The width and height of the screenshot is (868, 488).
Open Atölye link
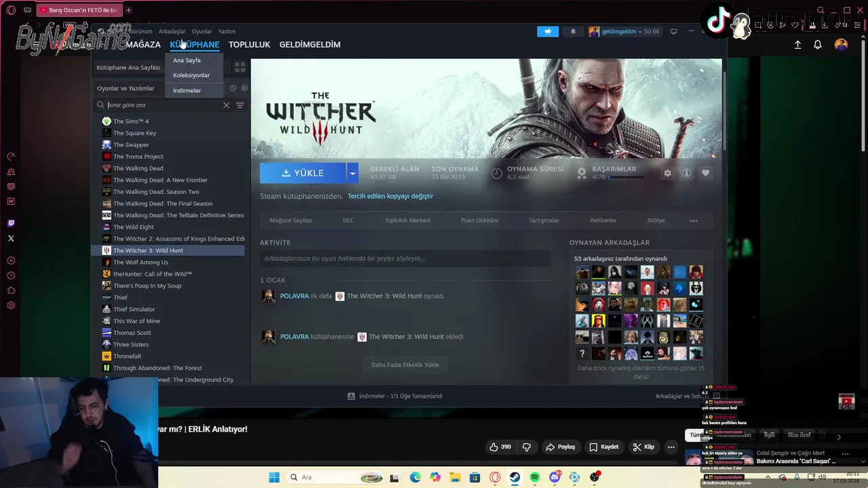pos(656,220)
